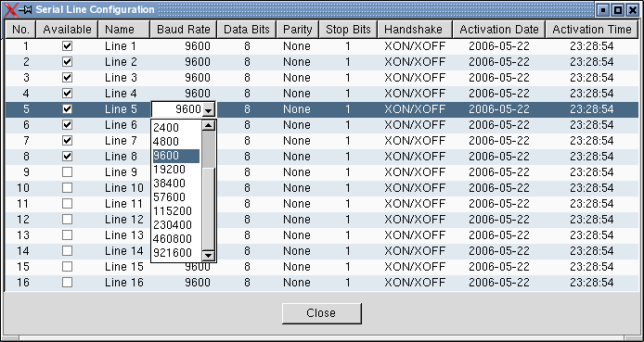Uncheck Available for Line 7
The height and width of the screenshot is (342, 644).
(x=67, y=141)
